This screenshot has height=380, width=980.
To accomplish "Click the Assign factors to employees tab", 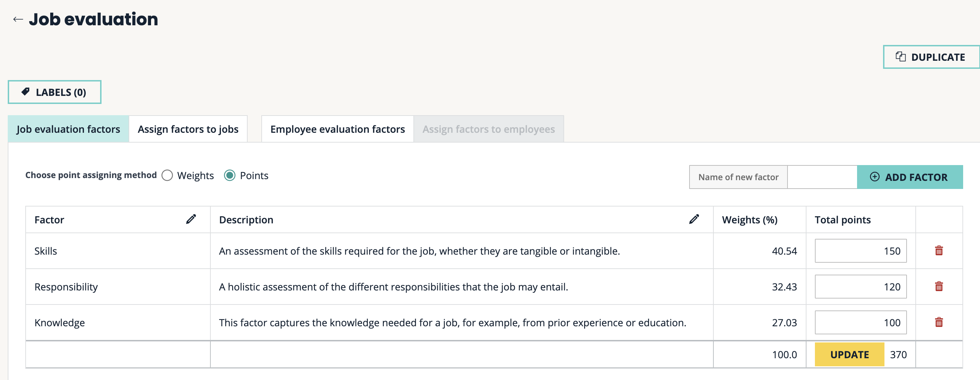I will point(489,129).
